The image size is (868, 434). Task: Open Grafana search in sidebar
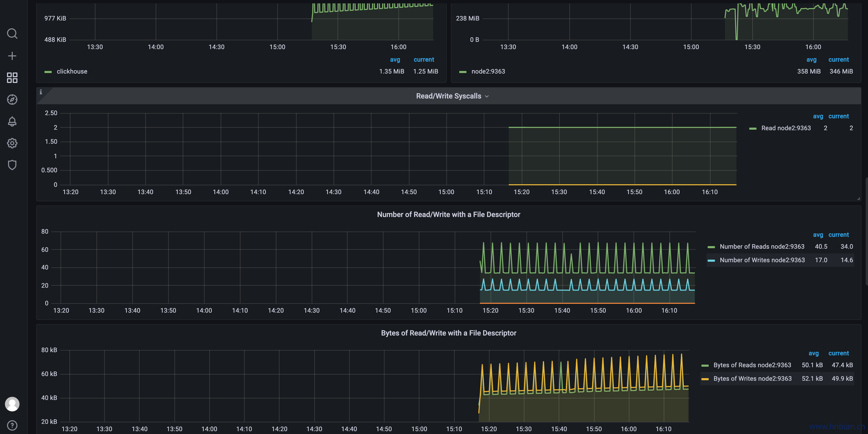(12, 33)
